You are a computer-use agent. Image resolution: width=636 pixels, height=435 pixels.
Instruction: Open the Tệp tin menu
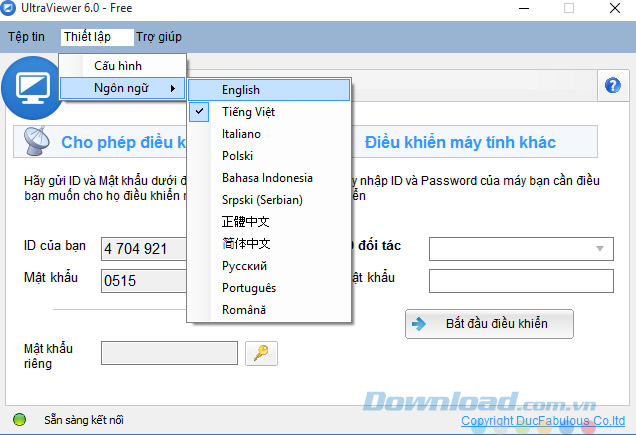[26, 37]
